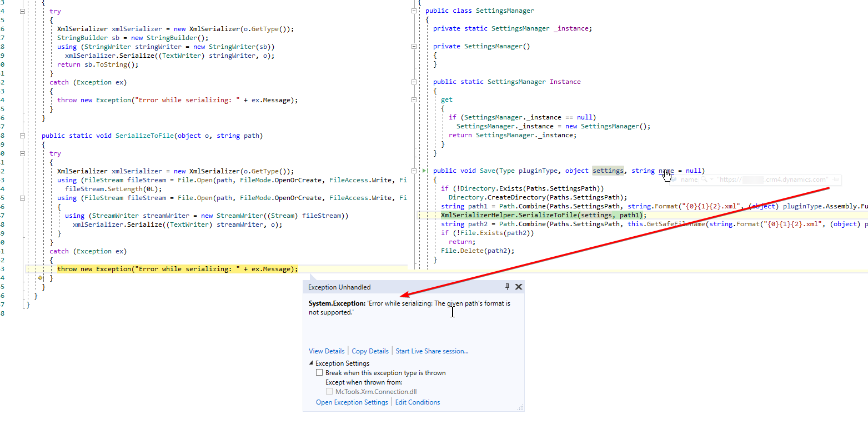Start a Live Share session
The width and height of the screenshot is (868, 424).
pos(432,351)
